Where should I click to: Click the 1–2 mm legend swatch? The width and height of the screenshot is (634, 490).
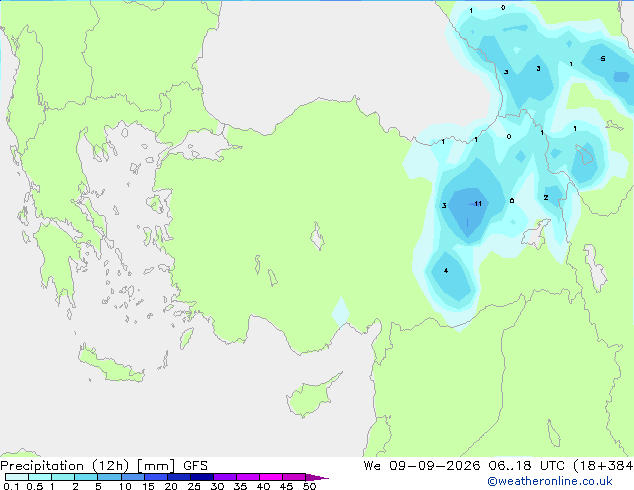(63, 477)
